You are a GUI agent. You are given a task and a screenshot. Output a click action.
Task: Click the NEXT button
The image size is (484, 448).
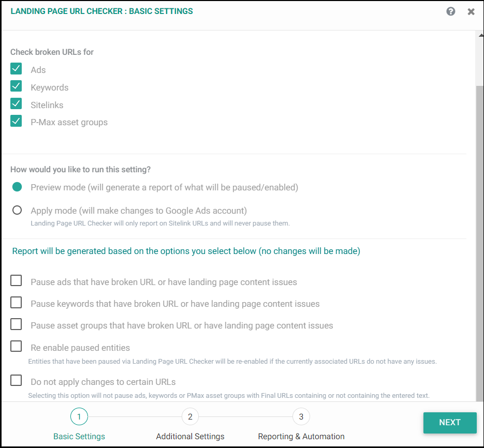(x=450, y=422)
